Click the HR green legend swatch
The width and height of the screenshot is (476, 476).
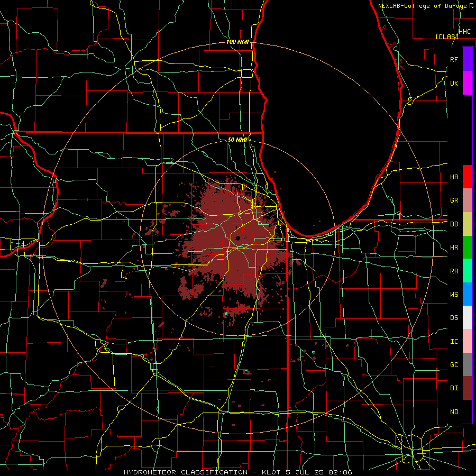(467, 247)
